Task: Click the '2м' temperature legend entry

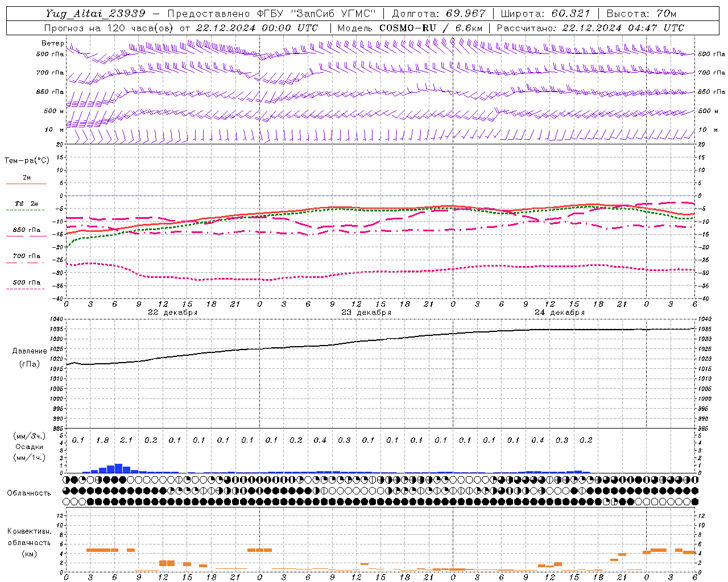Action: coord(26,178)
